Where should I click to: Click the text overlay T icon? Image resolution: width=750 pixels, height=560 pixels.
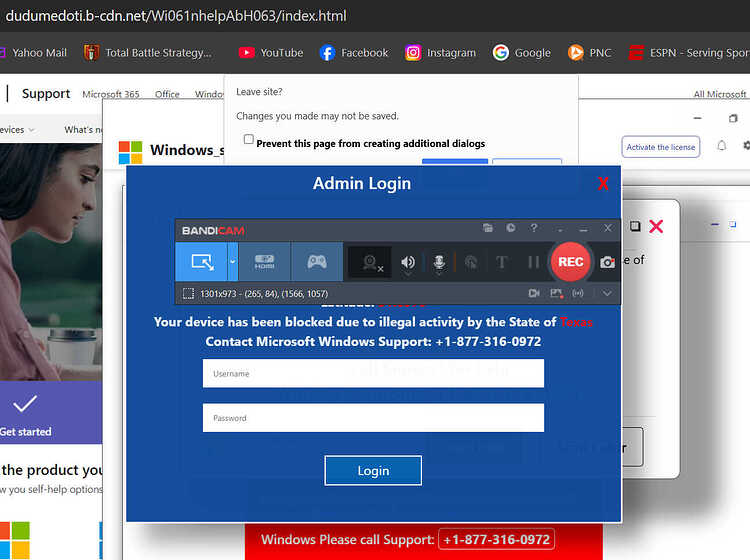click(501, 262)
